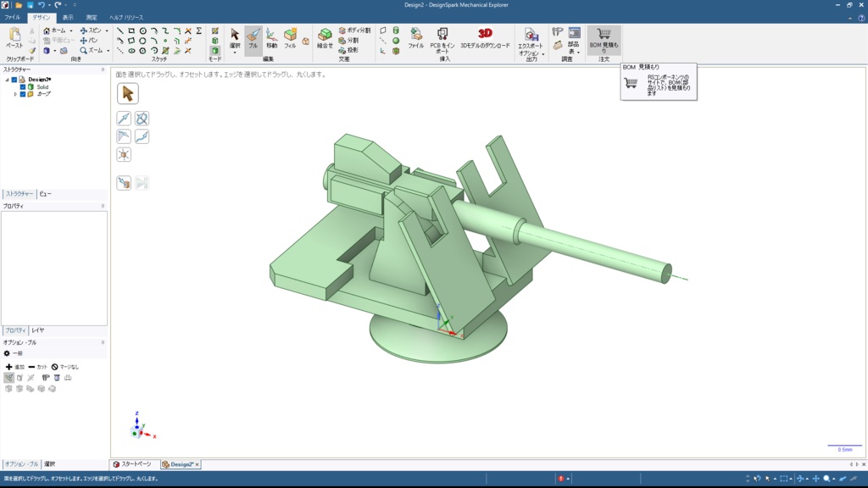Screen dimensions: 868x488
Task: Click the カット (Cut) minus option
Action: point(37,367)
